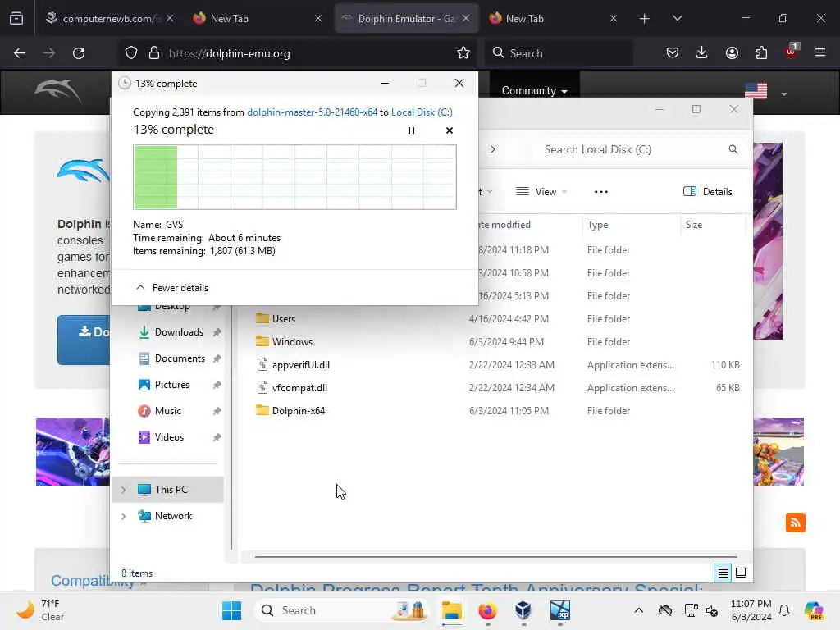Open Firefox from the taskbar
Screen dimensions: 840x630
click(x=487, y=610)
